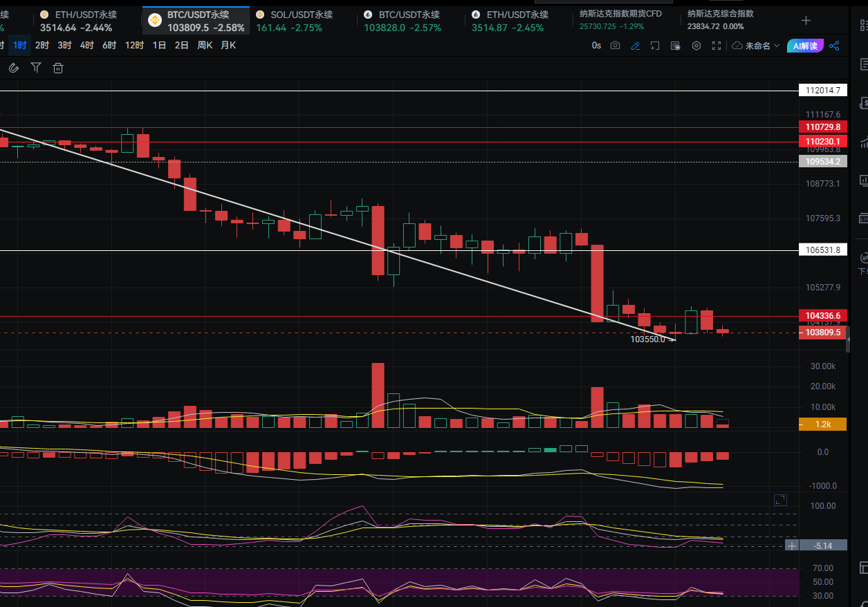Viewport: 868px width, 607px height.
Task: Enter fullscreen chart mode
Action: pos(717,46)
